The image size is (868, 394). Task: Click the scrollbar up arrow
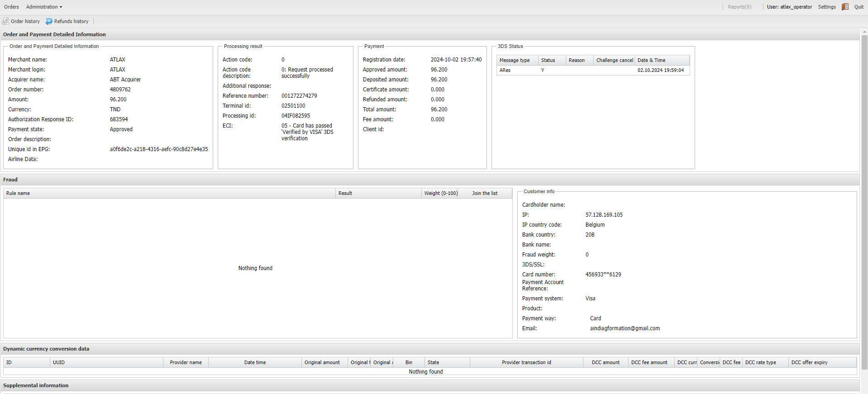coord(864,32)
